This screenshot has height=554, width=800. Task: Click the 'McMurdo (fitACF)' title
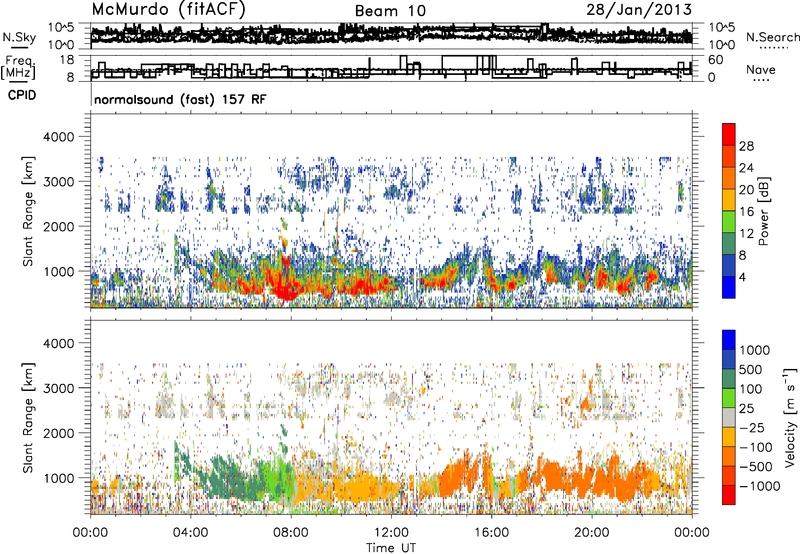click(169, 10)
